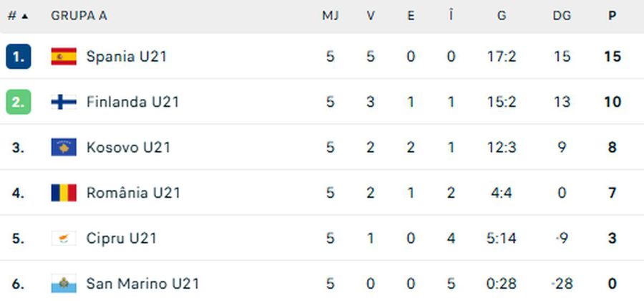This screenshot has width=644, height=301.
Task: Open Kosovo U21 team link
Action: [x=128, y=148]
